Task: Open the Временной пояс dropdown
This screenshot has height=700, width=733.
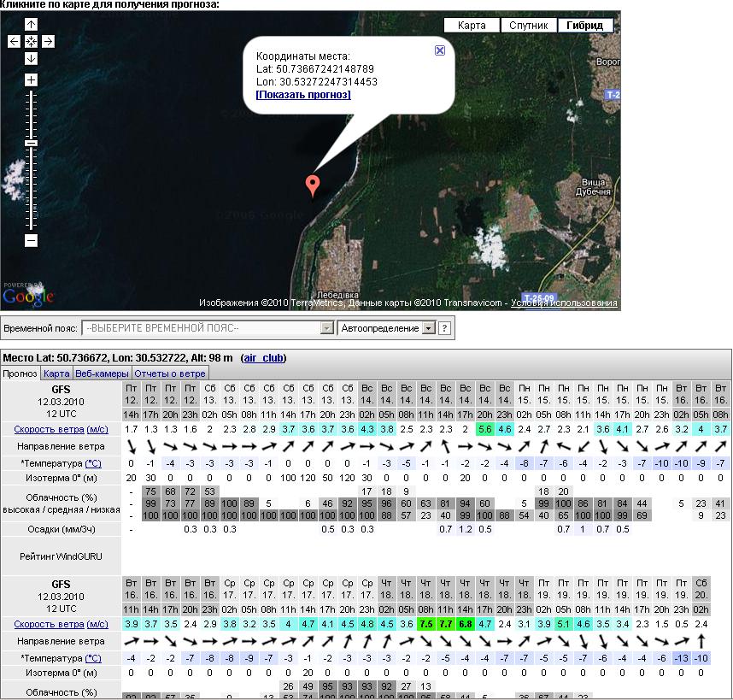Action: [x=207, y=328]
